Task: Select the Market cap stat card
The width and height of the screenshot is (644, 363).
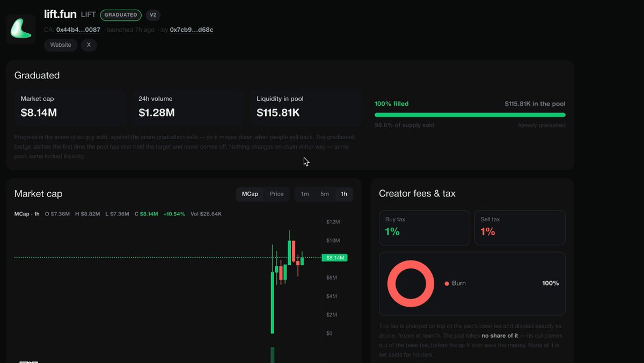Action: point(70,107)
